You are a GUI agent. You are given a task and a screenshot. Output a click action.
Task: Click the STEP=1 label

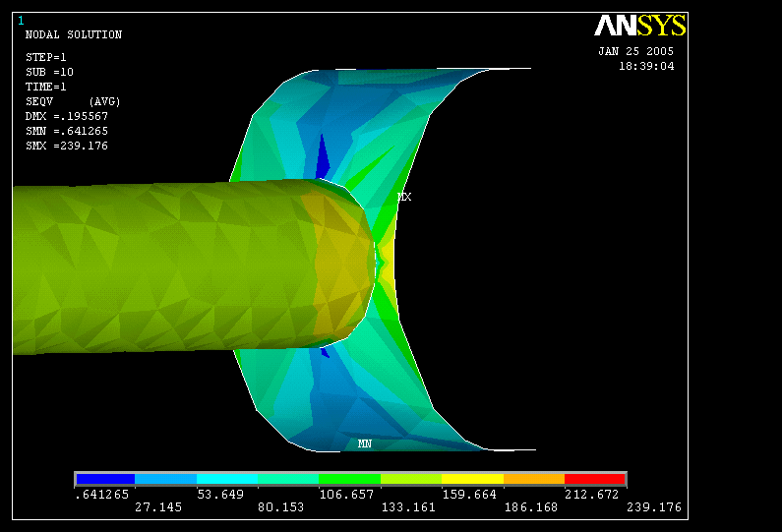pos(46,57)
